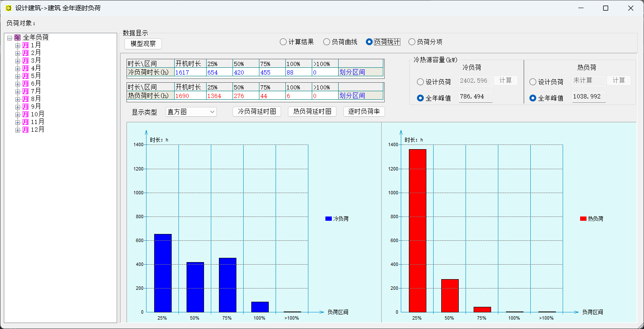Click 划分区间 link in 热负荷时长 row
This screenshot has width=644, height=329.
352,96
